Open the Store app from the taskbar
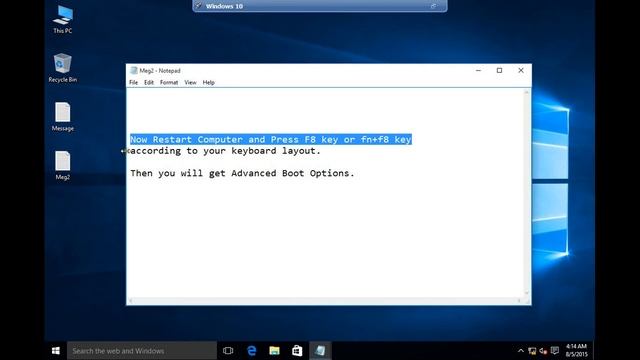This screenshot has width=640, height=360. tap(297, 351)
